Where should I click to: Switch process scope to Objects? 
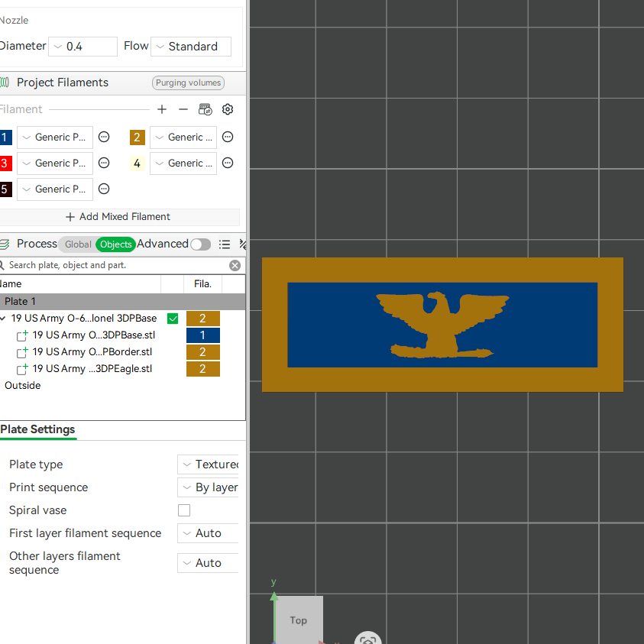[x=116, y=244]
